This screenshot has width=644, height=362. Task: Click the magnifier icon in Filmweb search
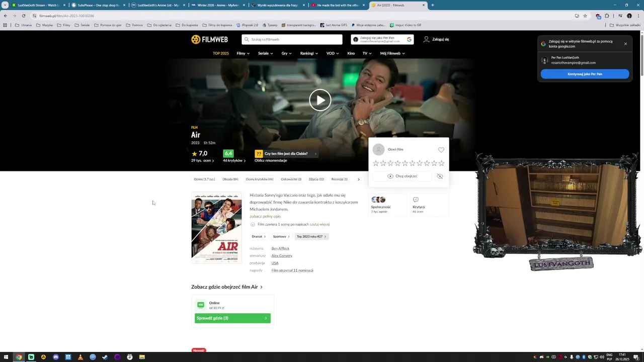(x=247, y=39)
